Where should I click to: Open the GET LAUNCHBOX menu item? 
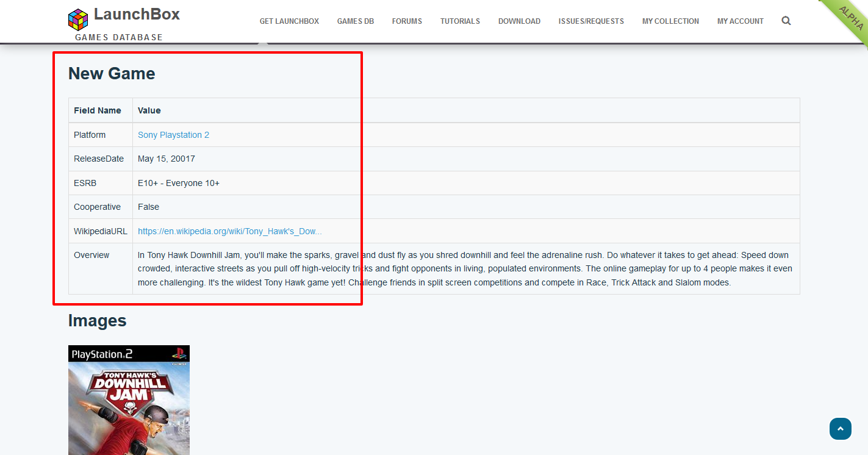pyautogui.click(x=289, y=21)
